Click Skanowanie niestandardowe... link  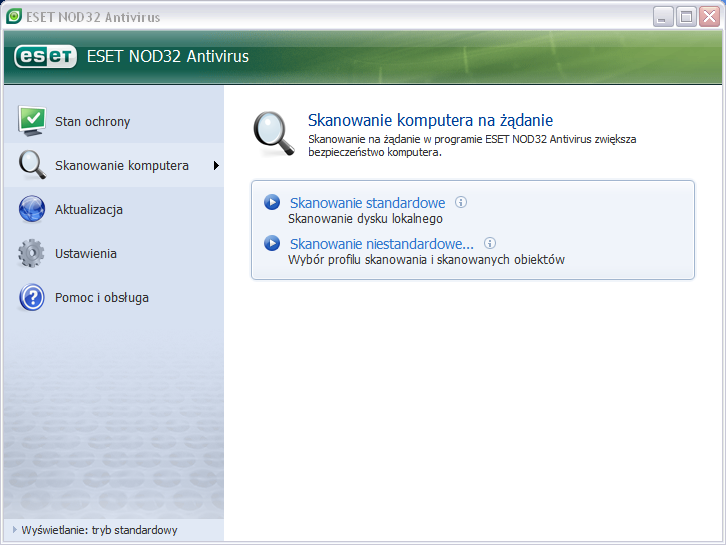[382, 244]
